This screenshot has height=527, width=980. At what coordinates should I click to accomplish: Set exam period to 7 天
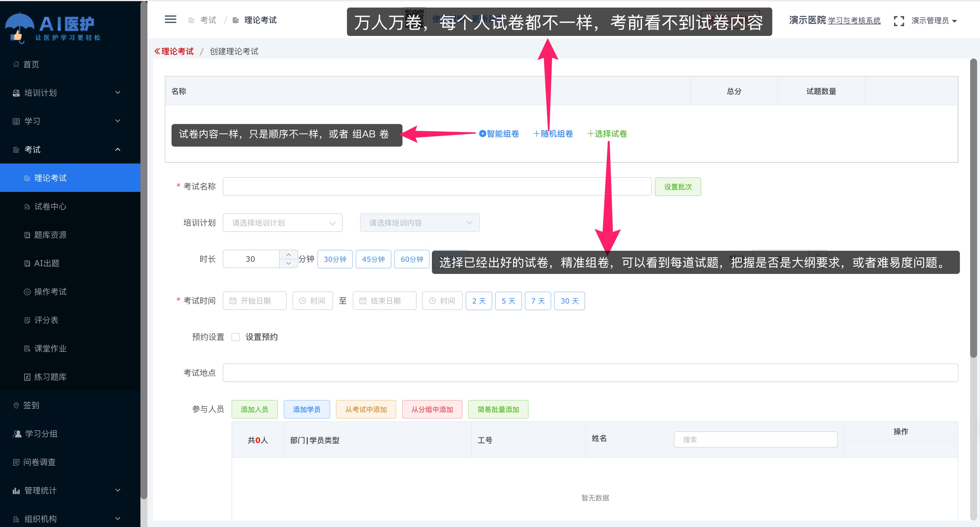click(538, 301)
